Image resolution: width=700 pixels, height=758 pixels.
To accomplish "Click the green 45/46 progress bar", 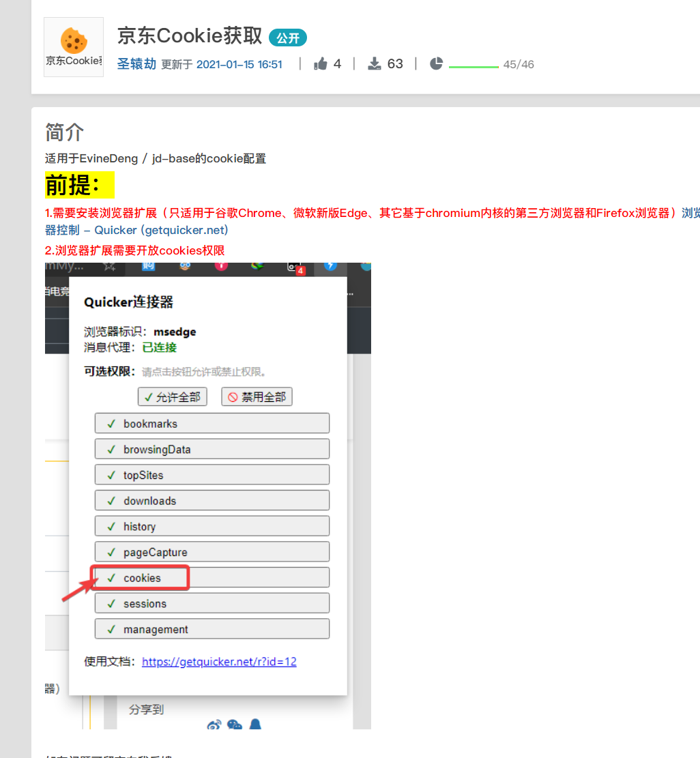I will tap(473, 67).
